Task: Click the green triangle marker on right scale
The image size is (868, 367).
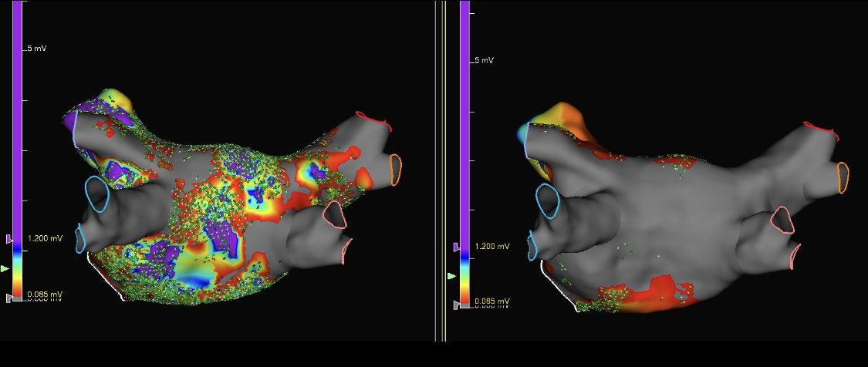Action: pyautogui.click(x=452, y=276)
